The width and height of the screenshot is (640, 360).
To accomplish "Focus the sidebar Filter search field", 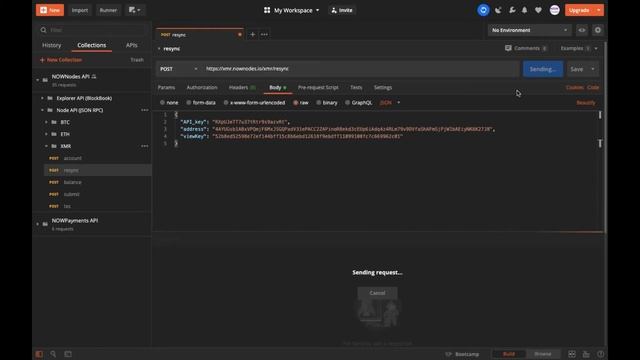I will pyautogui.click(x=92, y=30).
